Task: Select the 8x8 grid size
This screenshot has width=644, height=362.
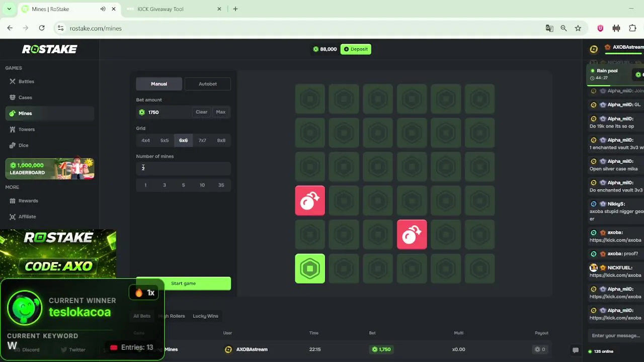Action: [x=221, y=141]
